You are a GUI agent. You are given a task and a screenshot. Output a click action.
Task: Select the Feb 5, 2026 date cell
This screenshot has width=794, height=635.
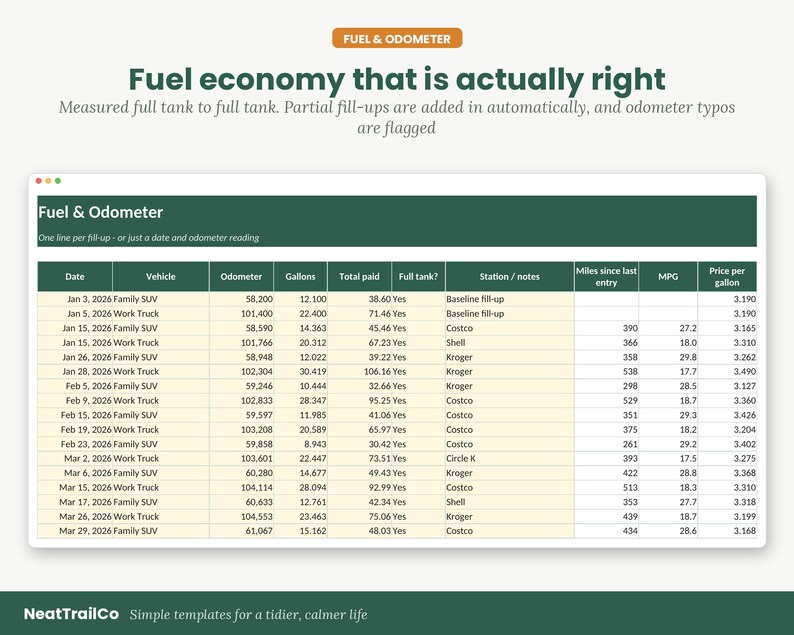[75, 386]
